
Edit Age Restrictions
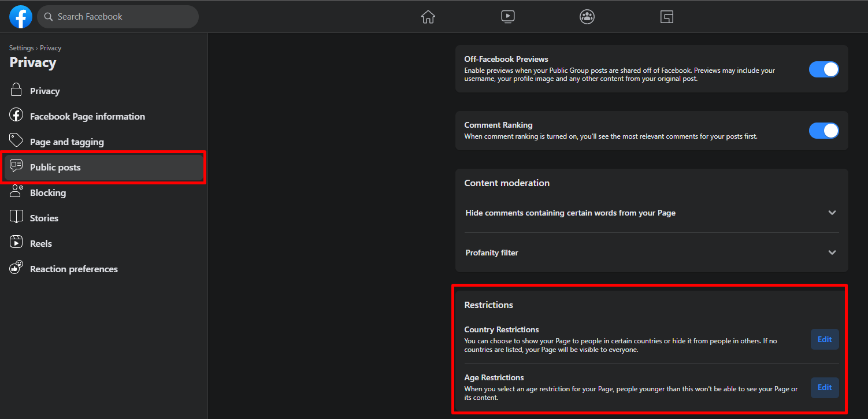[825, 387]
